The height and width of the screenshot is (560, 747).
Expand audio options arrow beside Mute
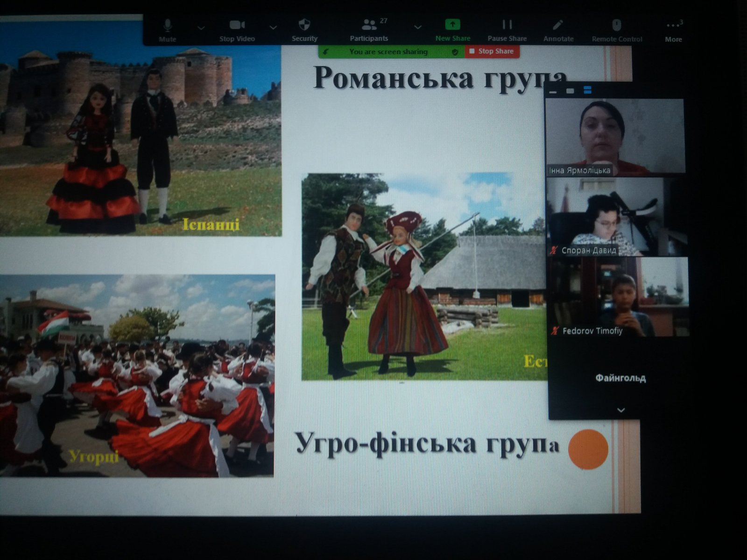pyautogui.click(x=201, y=28)
